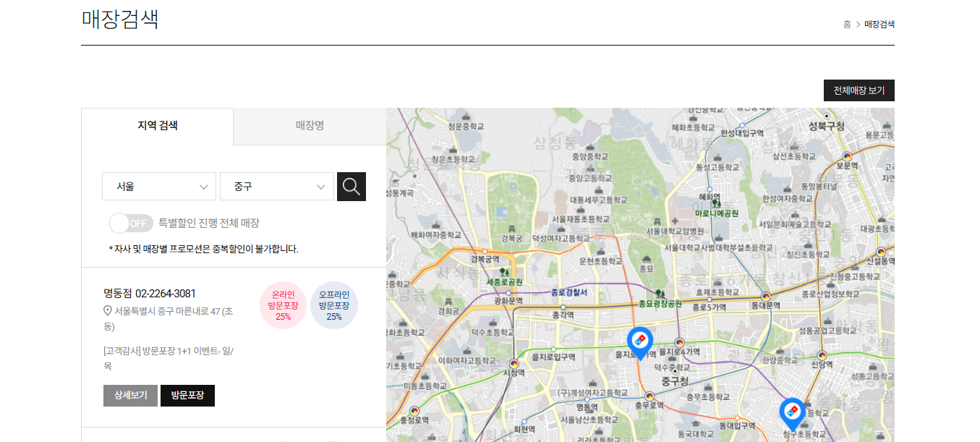Open the 중구 district dropdown
Screen dimensions: 980x442
pos(277,187)
